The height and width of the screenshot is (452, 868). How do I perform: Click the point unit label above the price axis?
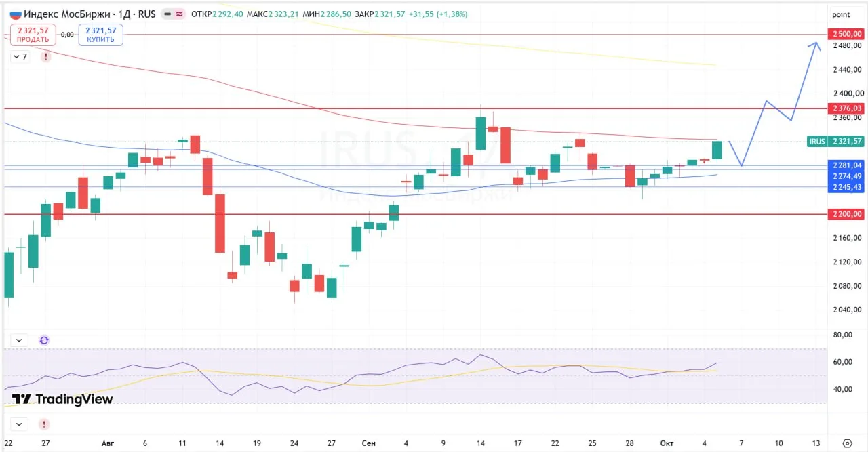coord(841,14)
